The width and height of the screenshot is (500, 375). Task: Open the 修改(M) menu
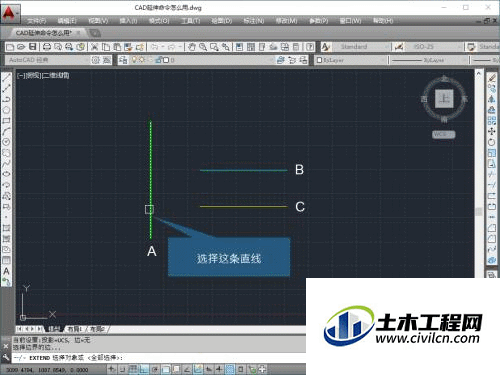(x=286, y=21)
